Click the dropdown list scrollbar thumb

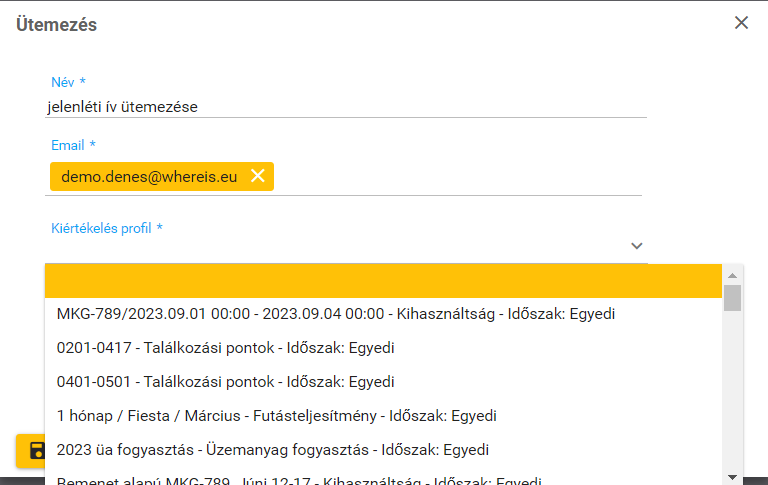tap(732, 298)
